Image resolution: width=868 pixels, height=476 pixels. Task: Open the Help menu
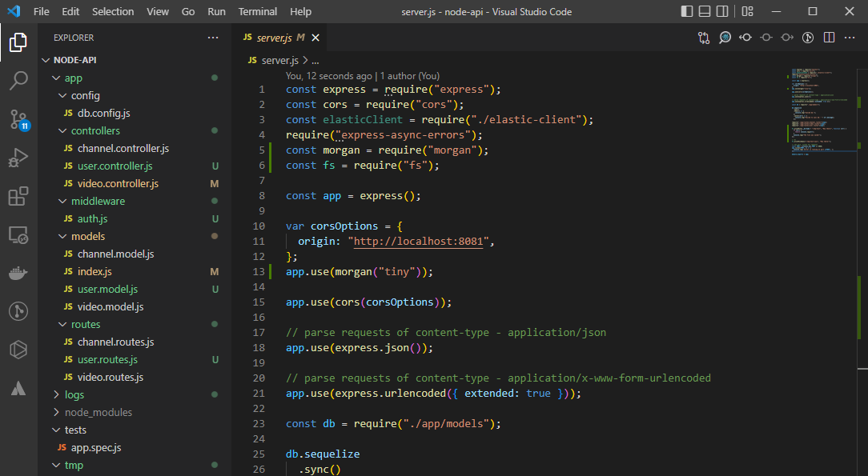300,12
